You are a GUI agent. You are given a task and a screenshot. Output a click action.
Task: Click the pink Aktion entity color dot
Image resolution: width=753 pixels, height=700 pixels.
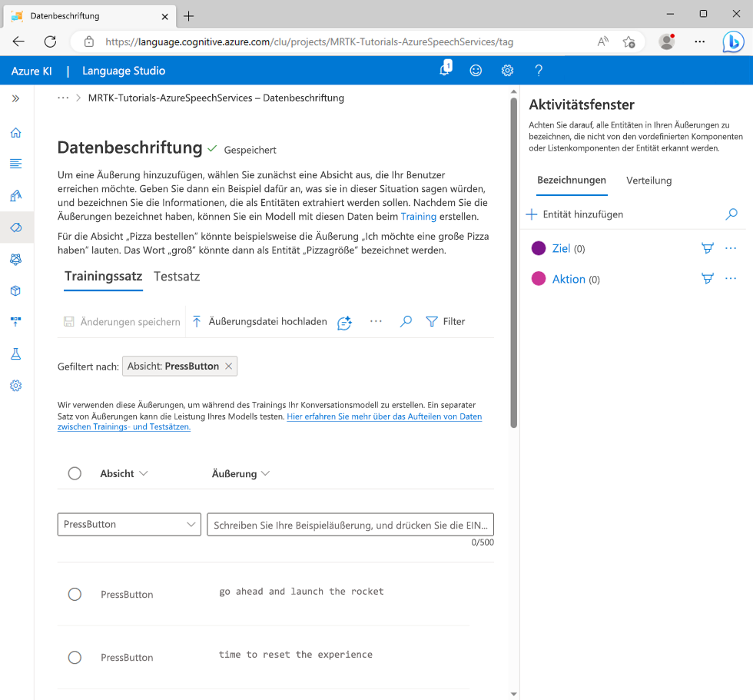[x=539, y=279]
